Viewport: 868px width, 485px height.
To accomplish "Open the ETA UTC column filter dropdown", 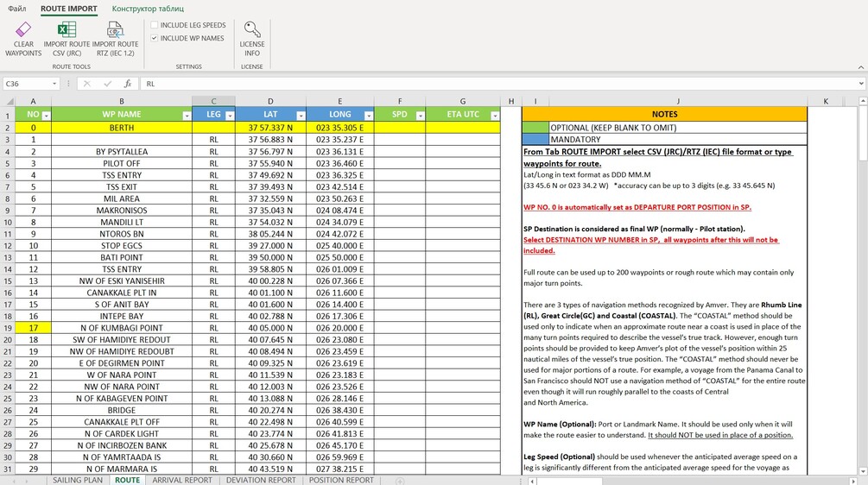I will 495,115.
